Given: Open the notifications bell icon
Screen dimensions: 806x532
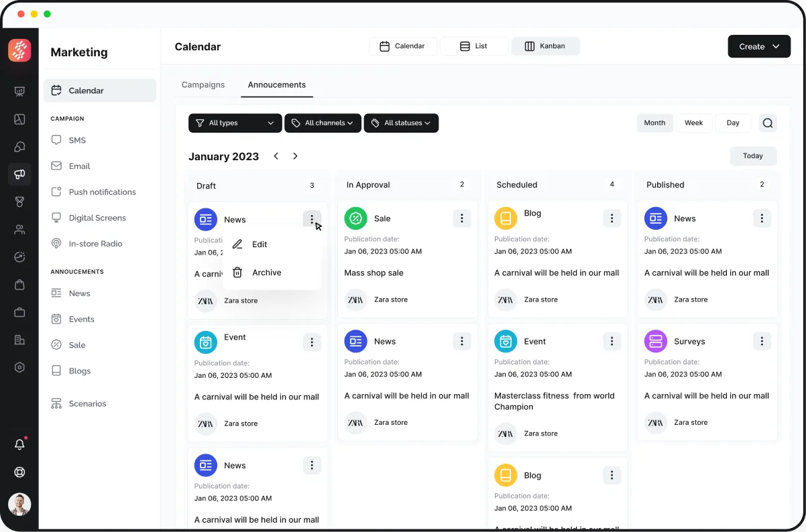Looking at the screenshot, I should tap(19, 444).
